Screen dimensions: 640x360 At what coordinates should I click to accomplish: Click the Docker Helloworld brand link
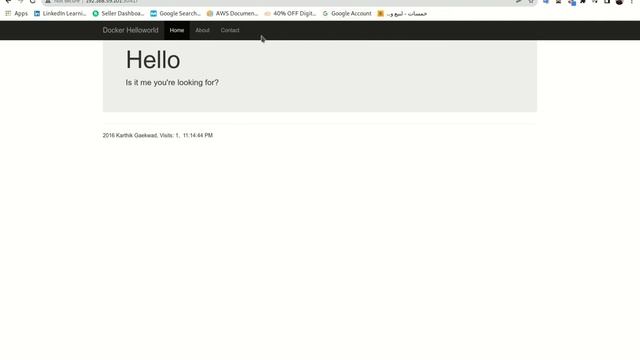pos(130,30)
